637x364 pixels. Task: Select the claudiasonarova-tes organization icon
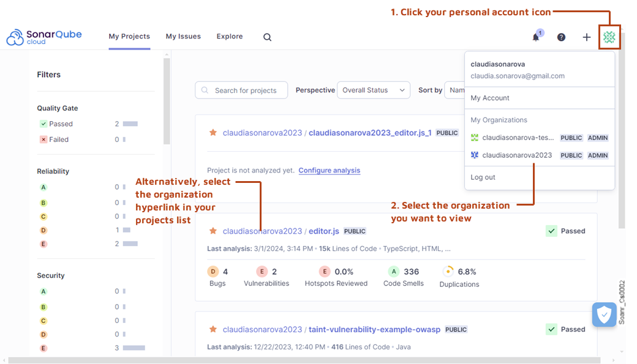(x=475, y=138)
